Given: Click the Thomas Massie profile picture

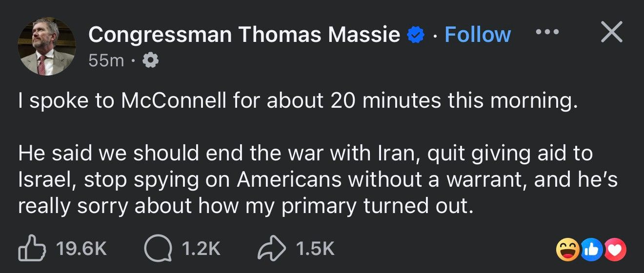Looking at the screenshot, I should point(47,47).
